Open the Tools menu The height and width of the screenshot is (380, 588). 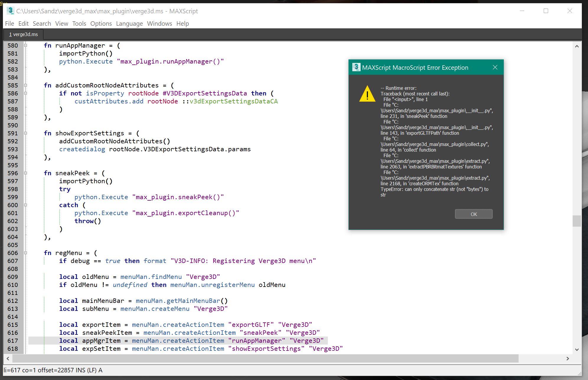pyautogui.click(x=79, y=24)
